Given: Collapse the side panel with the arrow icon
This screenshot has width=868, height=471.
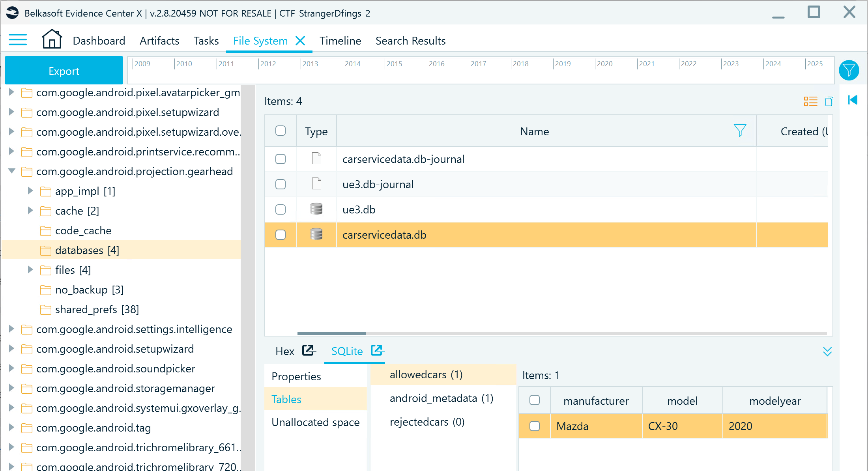Looking at the screenshot, I should click(853, 100).
